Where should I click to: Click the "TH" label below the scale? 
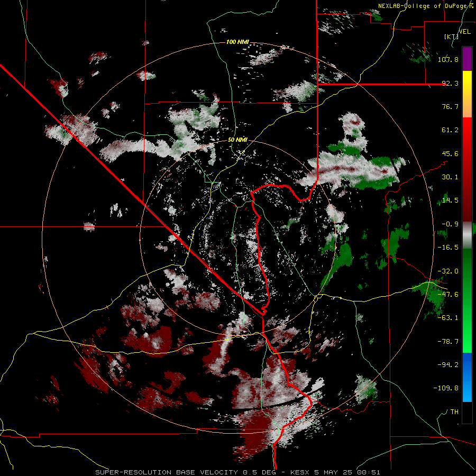tap(454, 412)
